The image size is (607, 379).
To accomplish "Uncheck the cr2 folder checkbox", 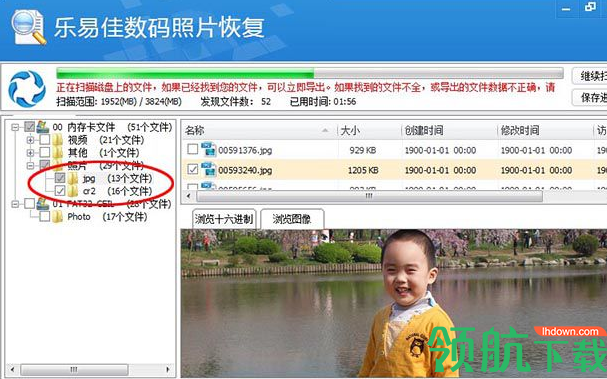I will (x=60, y=191).
